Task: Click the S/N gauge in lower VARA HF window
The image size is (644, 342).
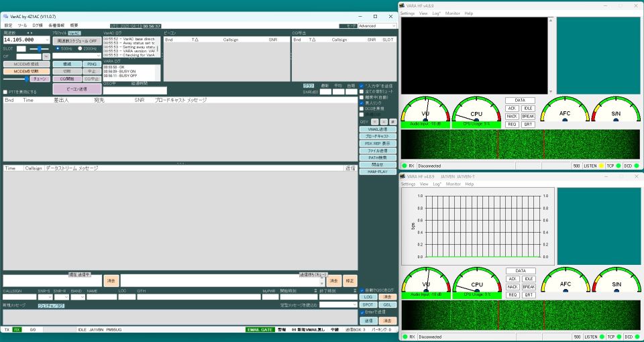Action: pyautogui.click(x=616, y=280)
